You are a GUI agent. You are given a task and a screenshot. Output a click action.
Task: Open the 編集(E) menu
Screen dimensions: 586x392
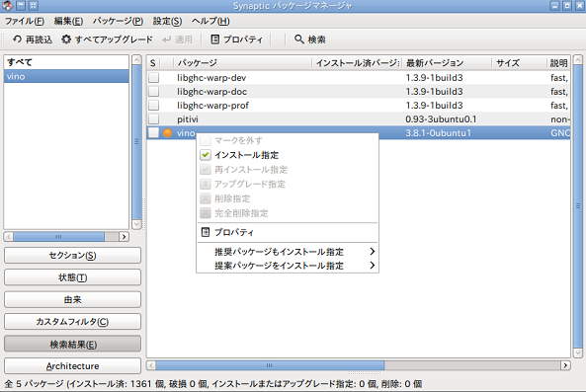coord(68,21)
